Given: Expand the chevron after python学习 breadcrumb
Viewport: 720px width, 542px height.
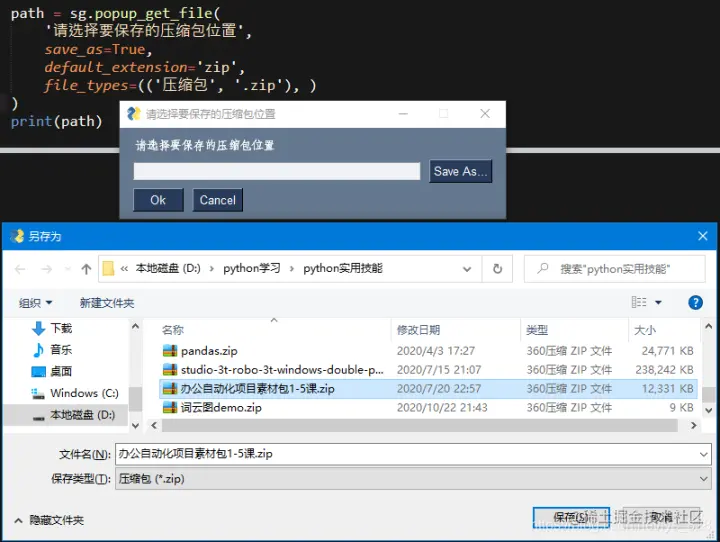Looking at the screenshot, I should click(x=292, y=269).
